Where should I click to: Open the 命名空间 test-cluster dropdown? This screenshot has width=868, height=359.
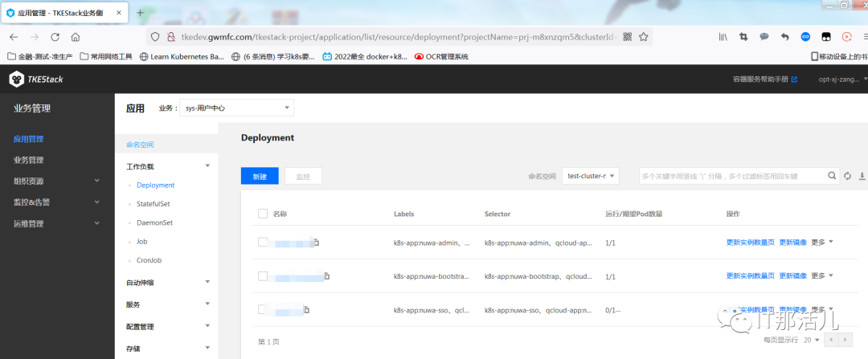pyautogui.click(x=590, y=176)
